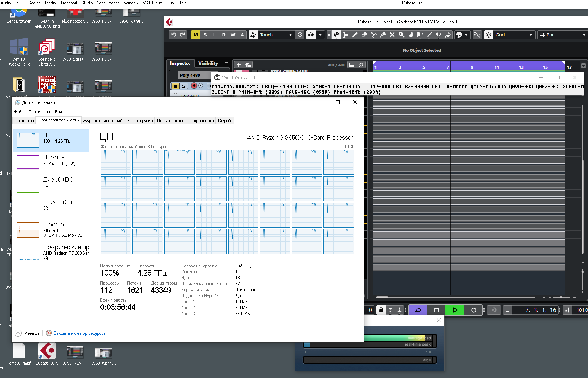Click the Steinberg Cubase logo icon
Viewport: 588px width, 378px height.
tap(170, 22)
